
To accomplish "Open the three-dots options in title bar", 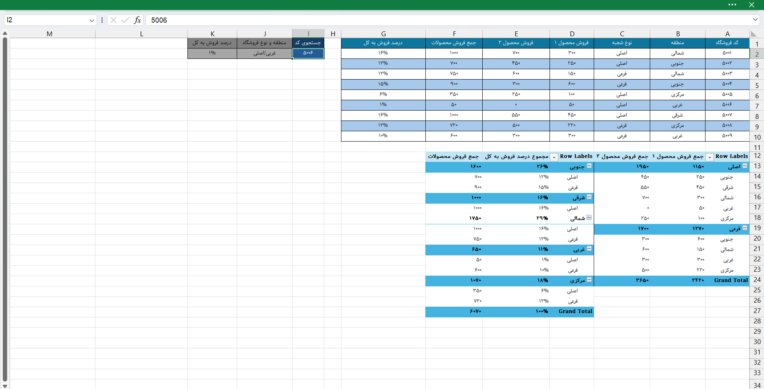I will click(732, 4).
